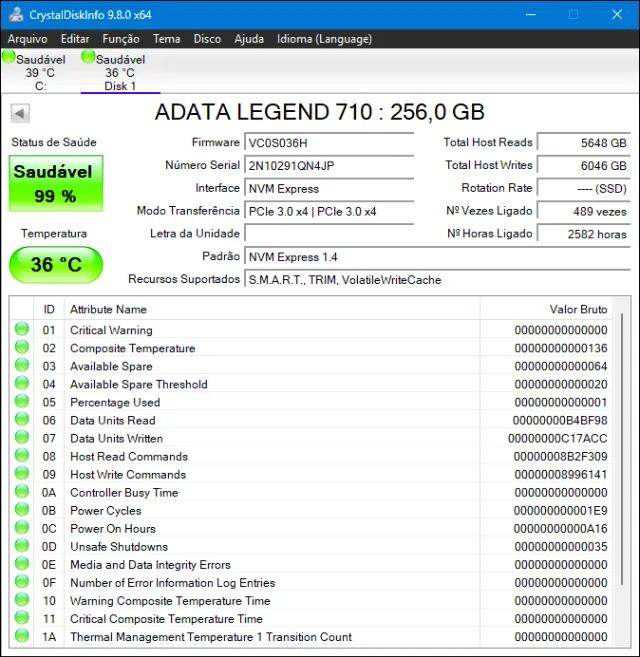The width and height of the screenshot is (640, 657).
Task: Click status orb for Power Cycles row
Action: [22, 510]
